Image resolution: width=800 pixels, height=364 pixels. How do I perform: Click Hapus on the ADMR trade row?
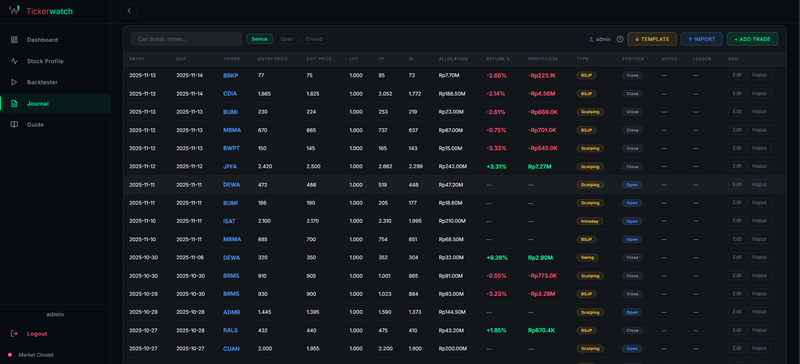click(x=760, y=312)
